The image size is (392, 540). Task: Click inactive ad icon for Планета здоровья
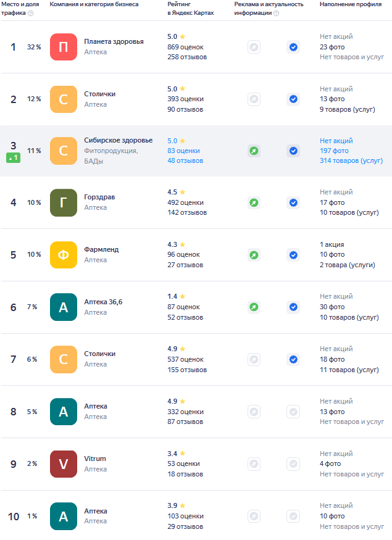[x=254, y=47]
